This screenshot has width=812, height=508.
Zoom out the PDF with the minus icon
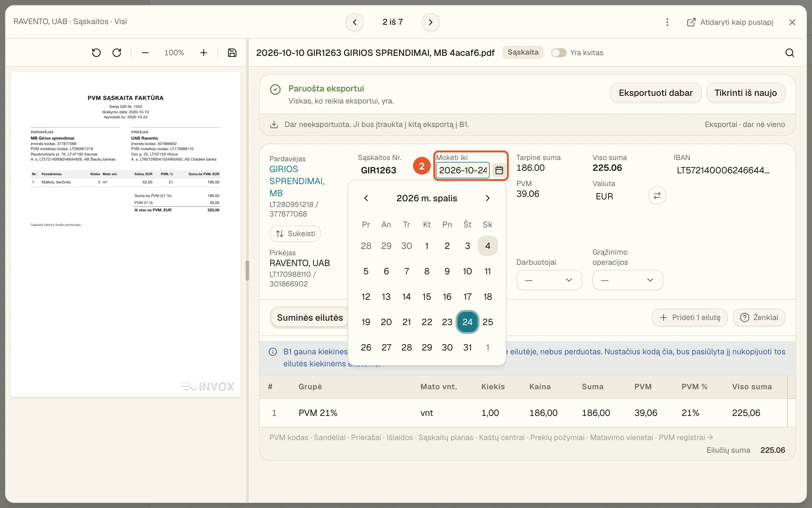pos(145,53)
